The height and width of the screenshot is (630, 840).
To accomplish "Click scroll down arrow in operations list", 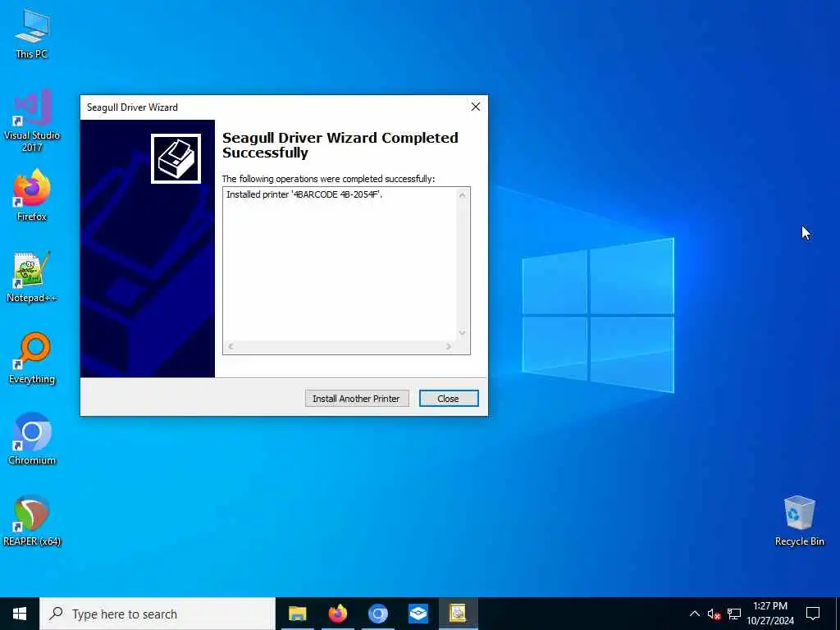I will pos(463,333).
